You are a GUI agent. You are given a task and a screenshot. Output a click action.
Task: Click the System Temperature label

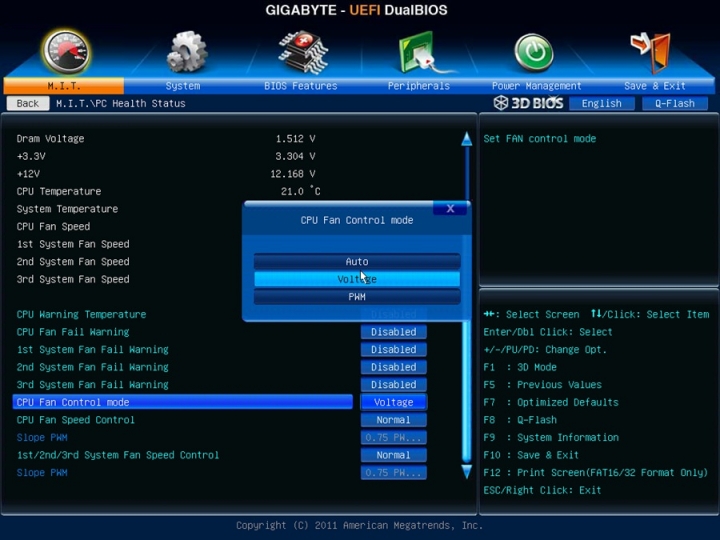click(x=68, y=209)
